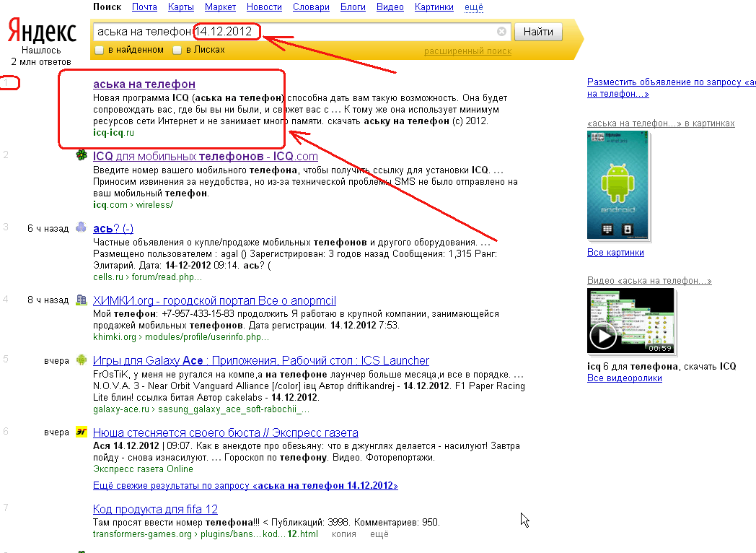
Task: Open the "копия" cached copy link
Action: (344, 534)
